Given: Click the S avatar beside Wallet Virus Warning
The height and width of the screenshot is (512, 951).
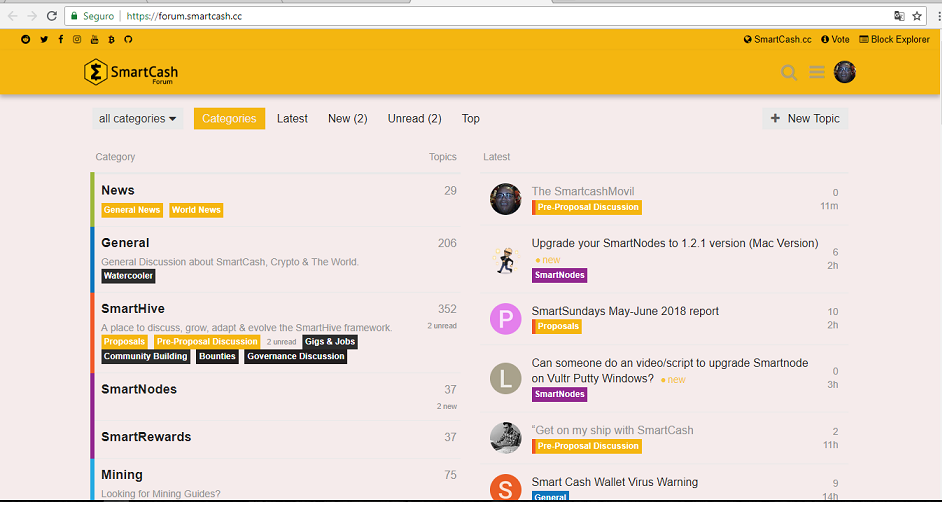Looking at the screenshot, I should pyautogui.click(x=505, y=488).
